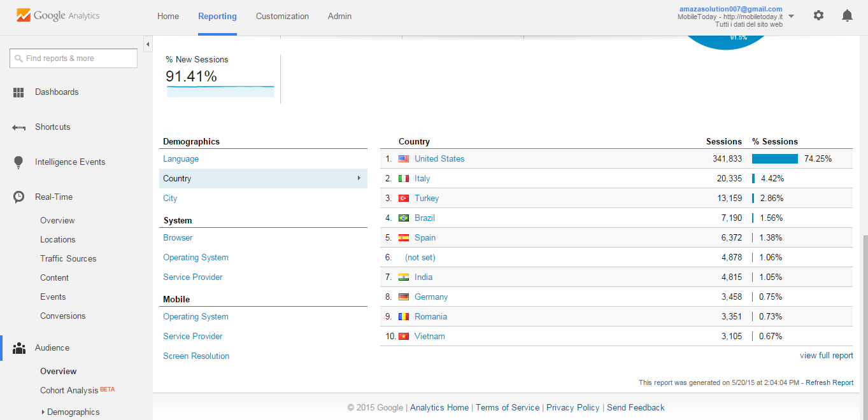The width and height of the screenshot is (868, 420).
Task: Click the Turkey flag icon
Action: 403,198
